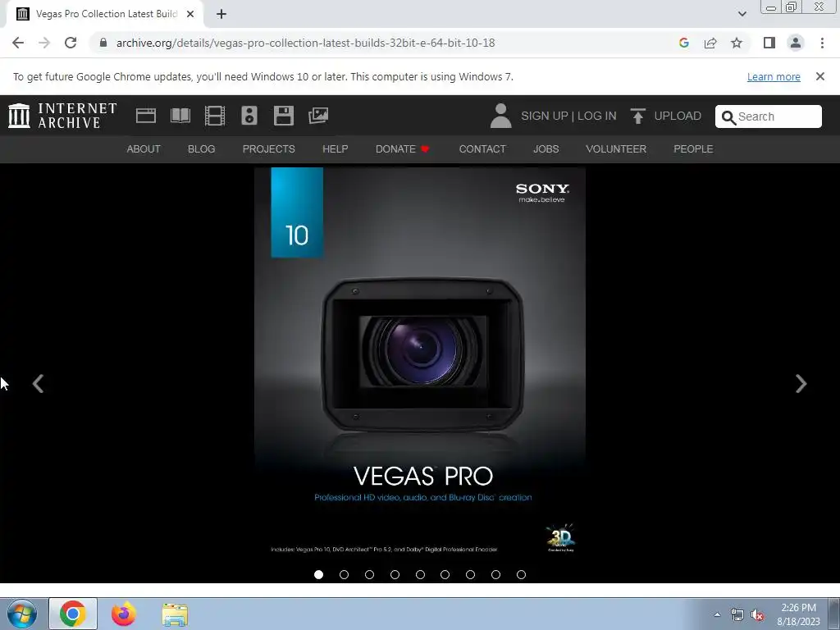Select the ninth carousel dot
Viewport: 840px width, 630px height.
tap(521, 575)
